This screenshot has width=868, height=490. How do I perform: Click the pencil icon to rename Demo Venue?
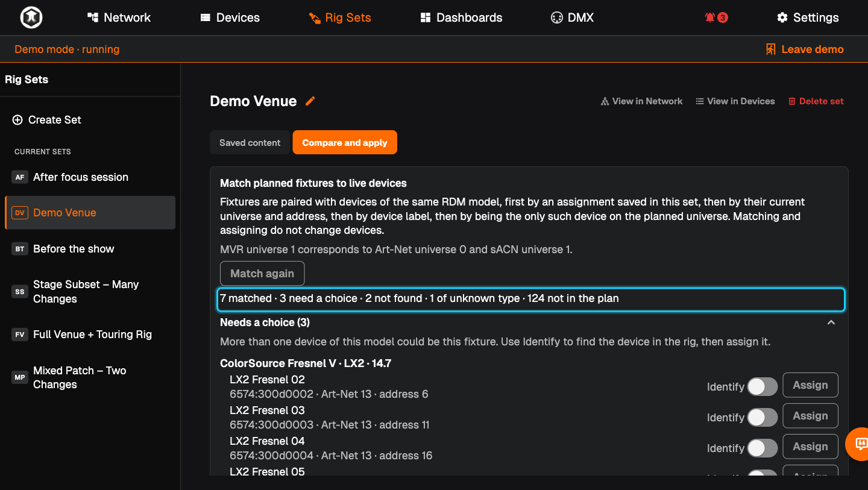pyautogui.click(x=310, y=101)
